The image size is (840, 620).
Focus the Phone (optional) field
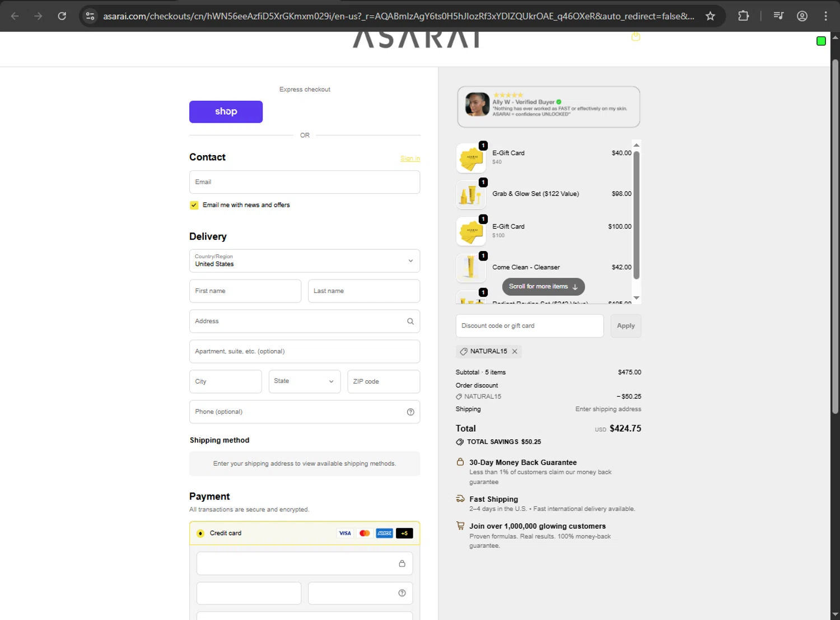coord(305,412)
